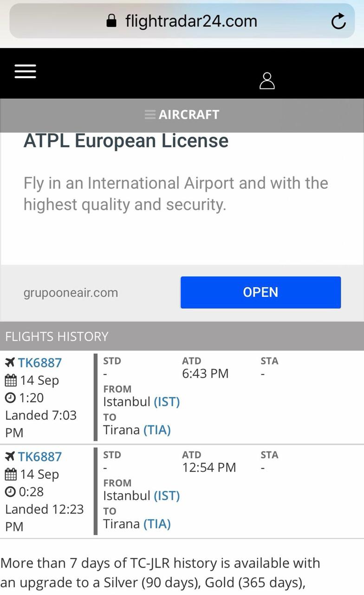The width and height of the screenshot is (364, 595).
Task: Select Tirana (TIA) link in second flight
Action: click(x=157, y=524)
